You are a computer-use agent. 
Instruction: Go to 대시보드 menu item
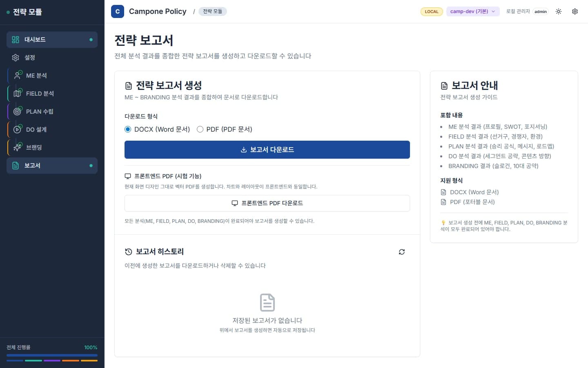tap(52, 40)
